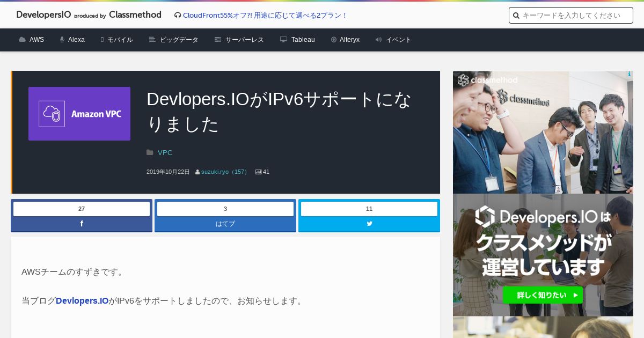Click the microphone icon next to Alexa
Image resolution: width=644 pixels, height=338 pixels.
62,40
